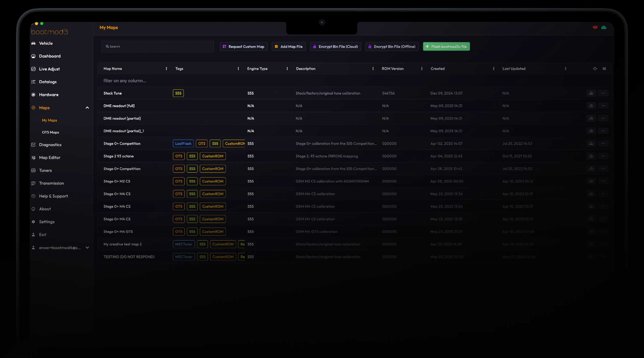The width and height of the screenshot is (644, 358).
Task: Click cloud upload icon for Stock Tune
Action: click(591, 93)
